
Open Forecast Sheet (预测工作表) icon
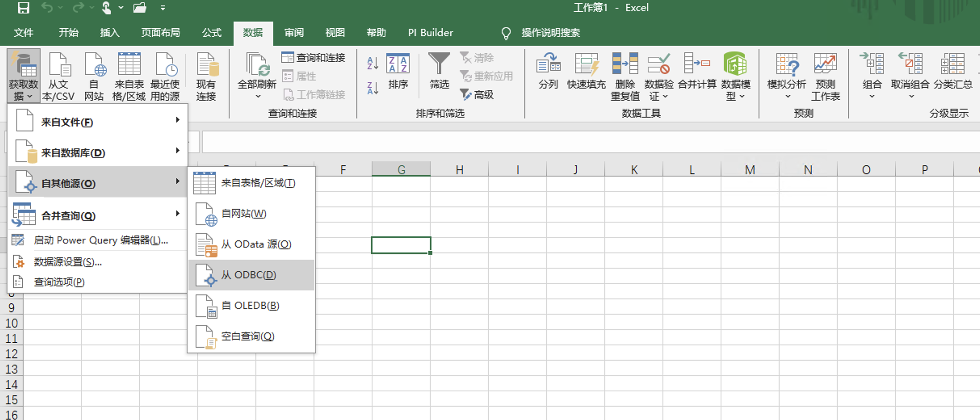point(825,65)
